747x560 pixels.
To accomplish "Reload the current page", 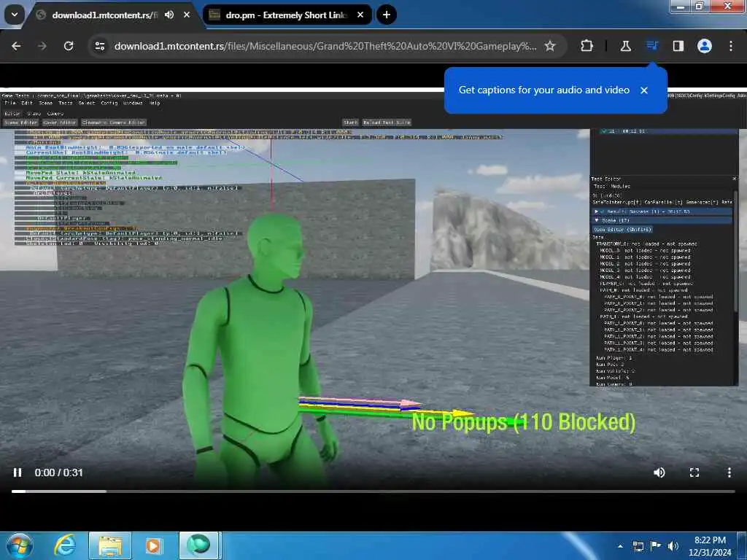I will pos(69,46).
